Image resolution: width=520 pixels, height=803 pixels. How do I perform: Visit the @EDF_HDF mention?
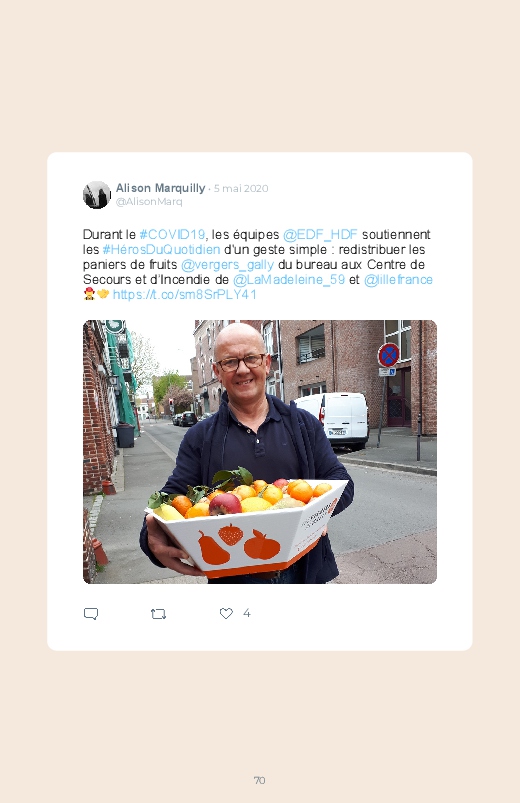point(320,235)
